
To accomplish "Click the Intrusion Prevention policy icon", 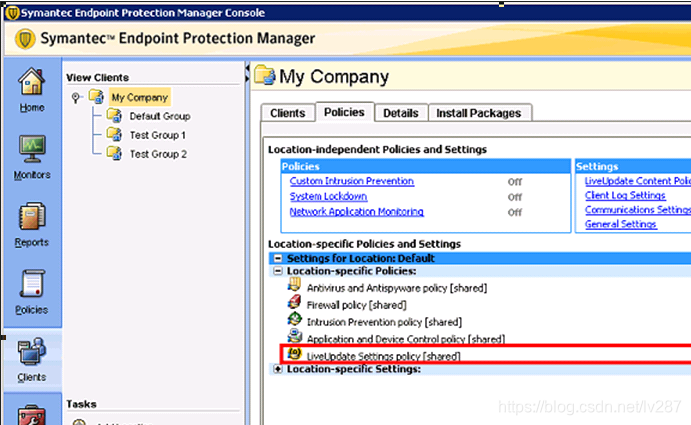I will (294, 319).
